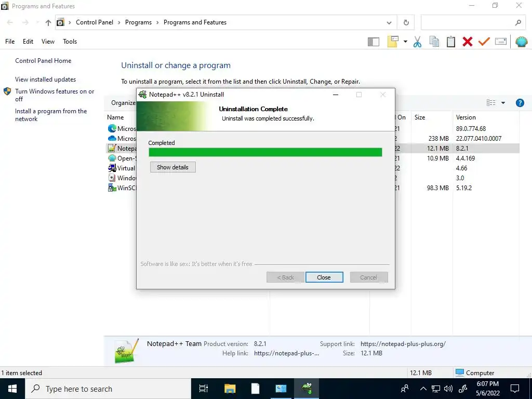Click the 98.3 MB size cell
The height and width of the screenshot is (399, 532).
(437, 188)
